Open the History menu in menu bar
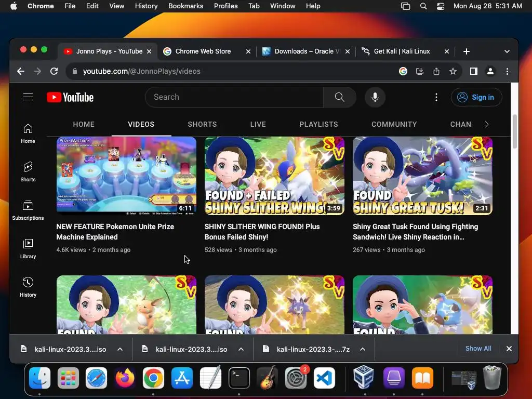Screen dimensions: 532x399 [146, 6]
